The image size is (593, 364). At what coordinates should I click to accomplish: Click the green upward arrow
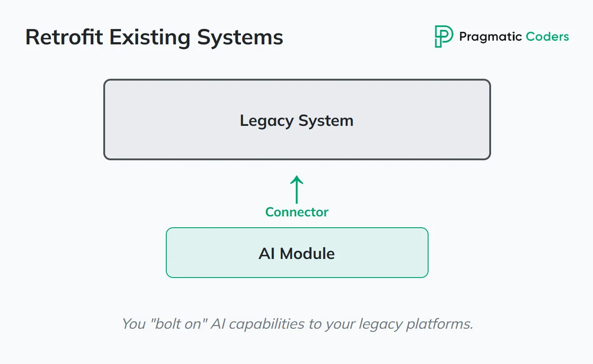click(297, 191)
